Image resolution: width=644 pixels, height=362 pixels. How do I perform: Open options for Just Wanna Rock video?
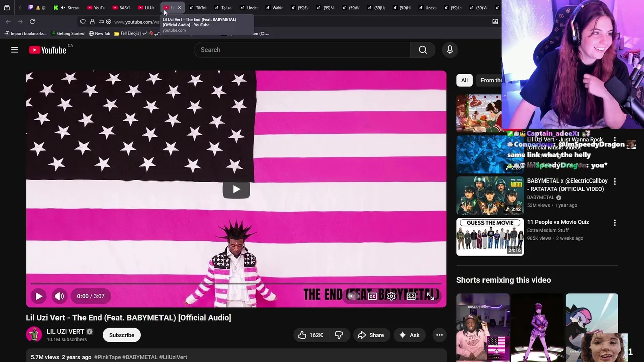614,140
